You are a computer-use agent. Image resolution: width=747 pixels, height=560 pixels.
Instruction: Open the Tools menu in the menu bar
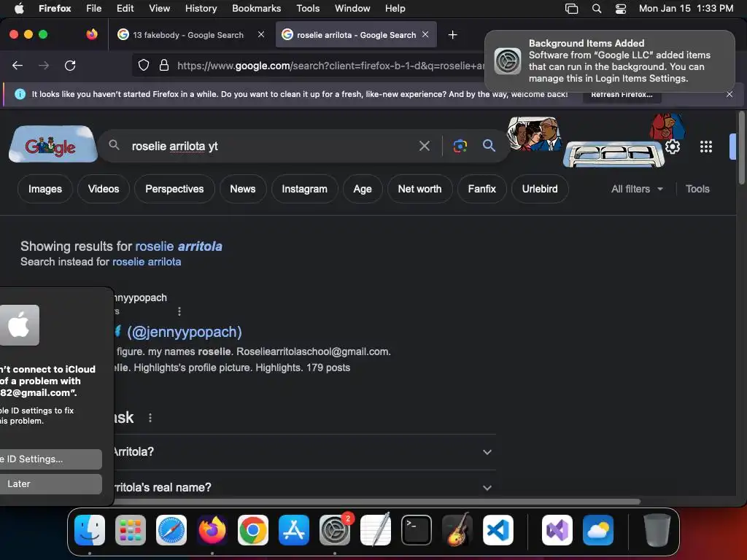pyautogui.click(x=308, y=9)
